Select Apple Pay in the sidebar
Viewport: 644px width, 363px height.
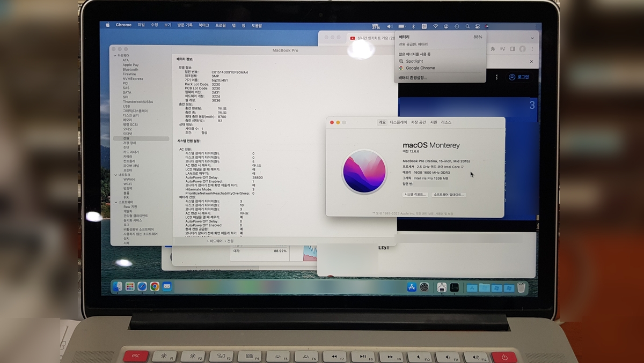coord(130,65)
